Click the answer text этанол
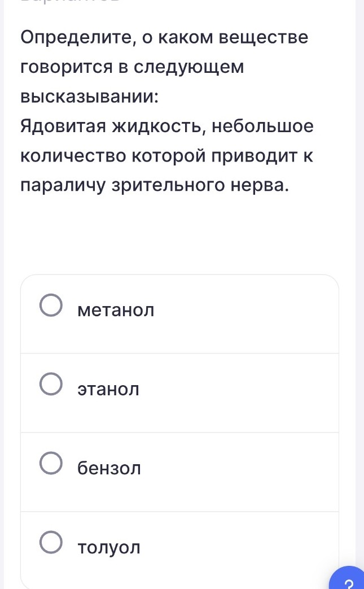 pos(108,389)
